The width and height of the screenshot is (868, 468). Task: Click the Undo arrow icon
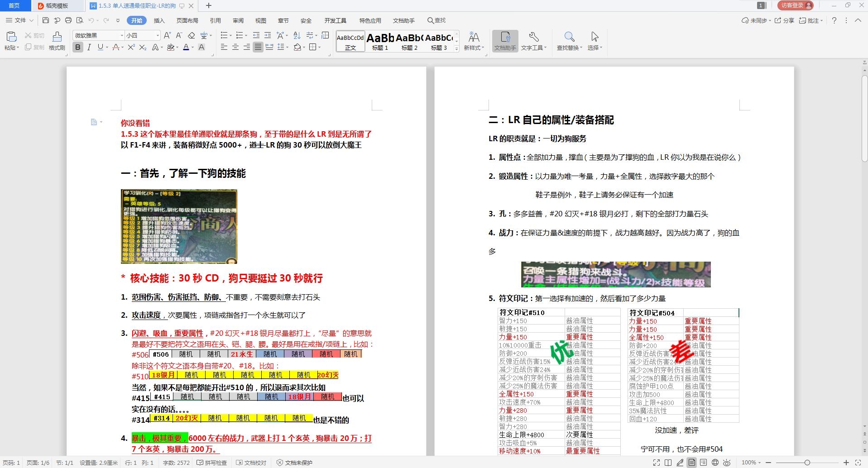[91, 20]
